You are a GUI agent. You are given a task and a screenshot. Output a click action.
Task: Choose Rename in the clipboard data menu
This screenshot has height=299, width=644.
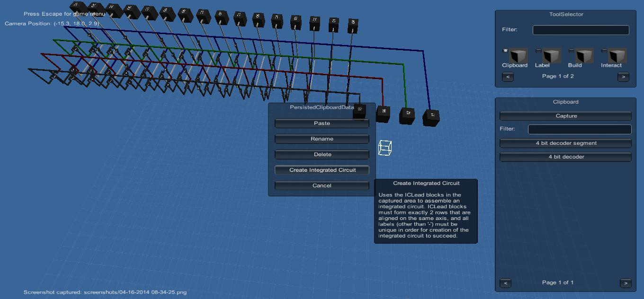tap(322, 139)
